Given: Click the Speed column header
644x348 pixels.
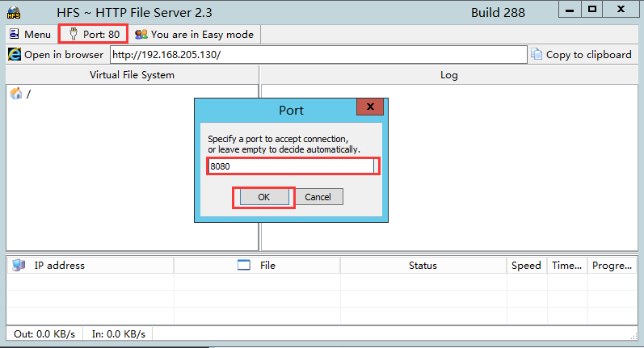Looking at the screenshot, I should (x=527, y=266).
